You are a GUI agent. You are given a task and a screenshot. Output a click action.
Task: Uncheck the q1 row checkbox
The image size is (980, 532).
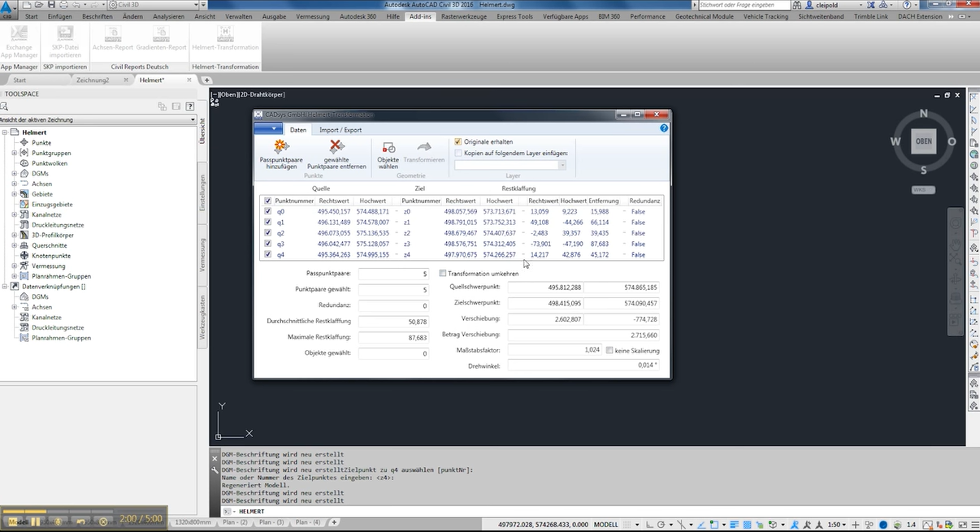coord(268,222)
